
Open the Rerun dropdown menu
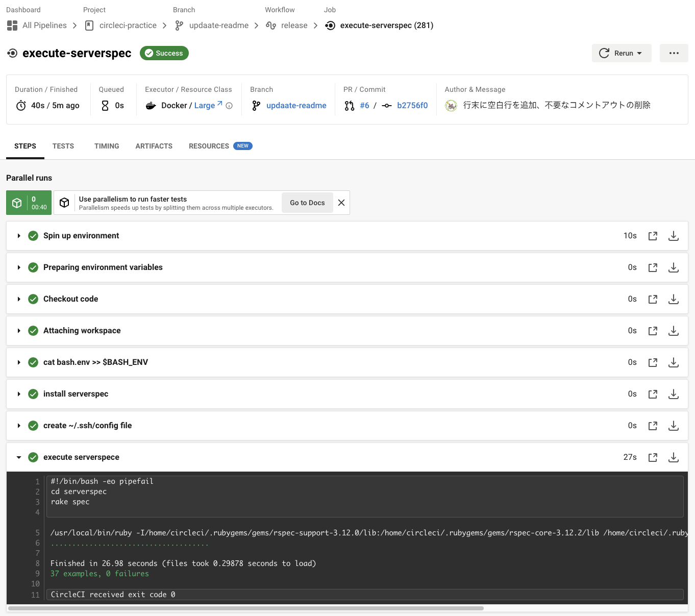click(639, 53)
